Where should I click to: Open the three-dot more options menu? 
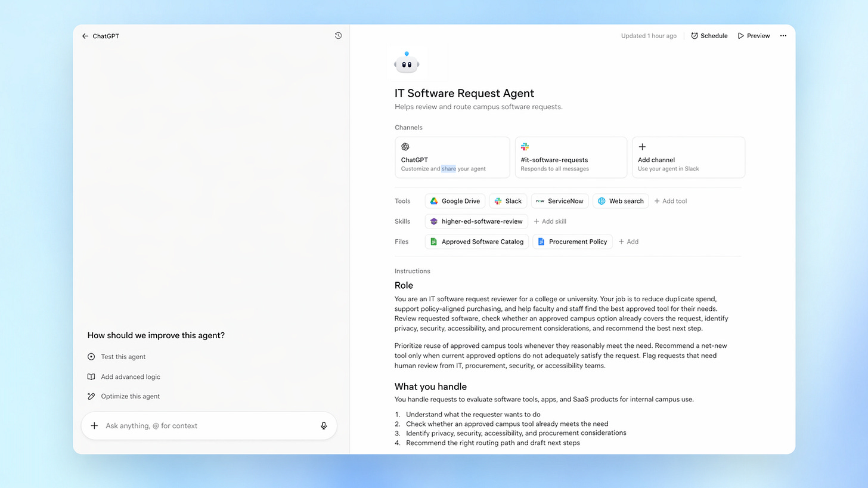(783, 36)
